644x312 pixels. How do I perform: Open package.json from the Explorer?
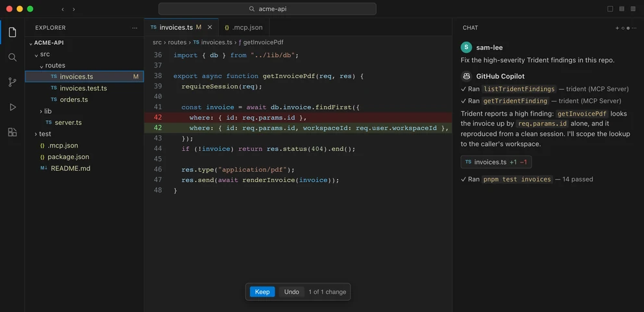(x=84, y=157)
